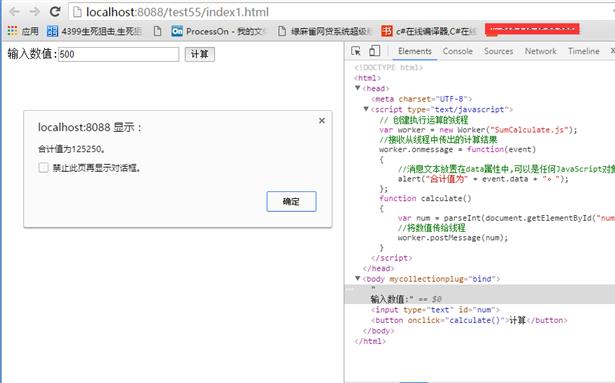Collapse the body node triangle
615x383 pixels.
[358, 278]
